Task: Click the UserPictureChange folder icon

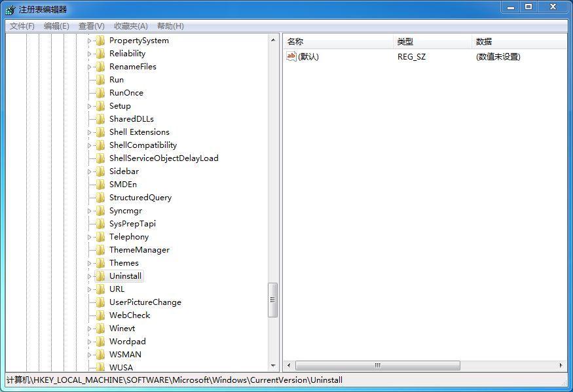Action: coord(100,302)
